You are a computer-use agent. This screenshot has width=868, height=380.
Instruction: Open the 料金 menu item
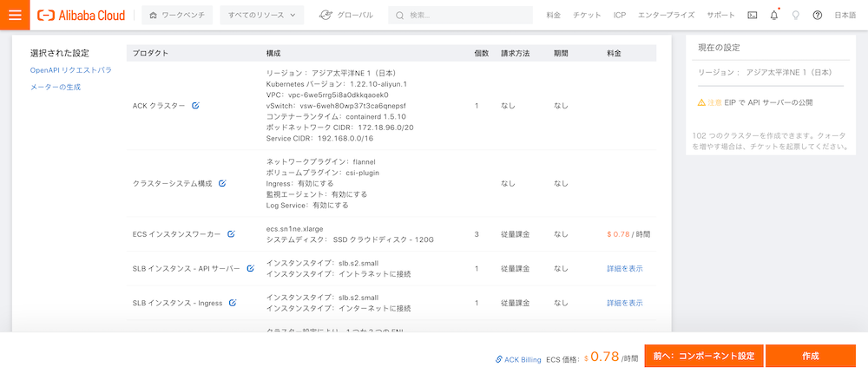pyautogui.click(x=554, y=15)
